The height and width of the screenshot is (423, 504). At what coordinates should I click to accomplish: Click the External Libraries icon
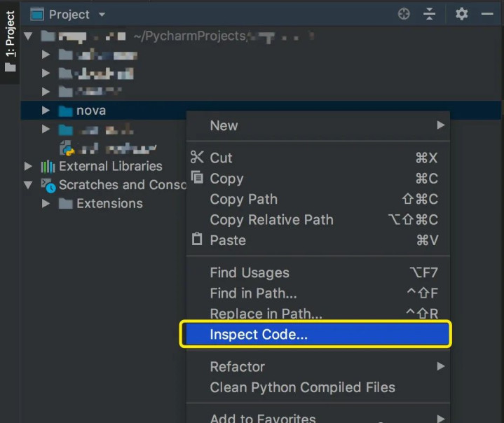48,167
